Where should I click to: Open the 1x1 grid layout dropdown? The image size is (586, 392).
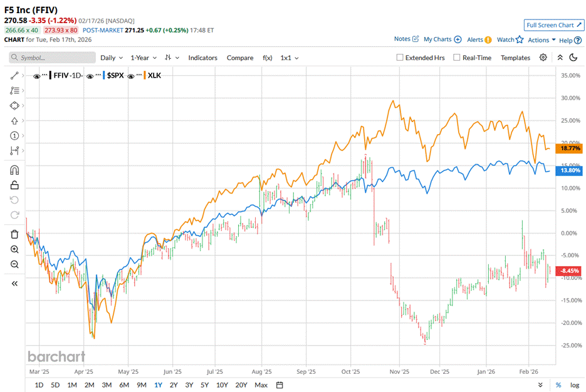[x=289, y=58]
